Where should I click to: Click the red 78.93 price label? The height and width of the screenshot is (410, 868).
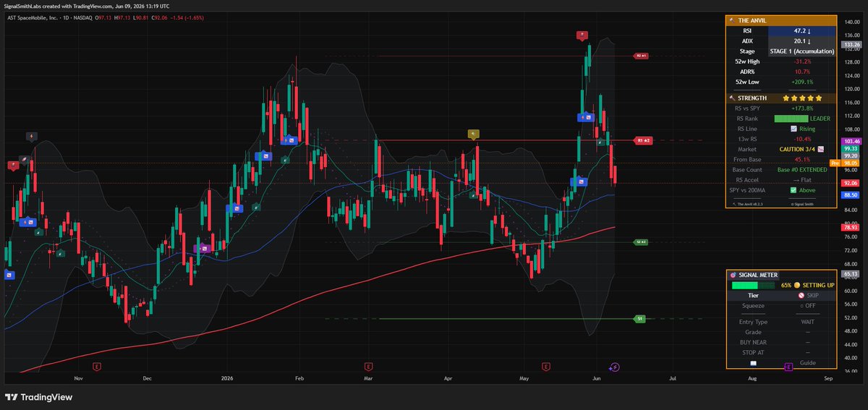point(850,227)
